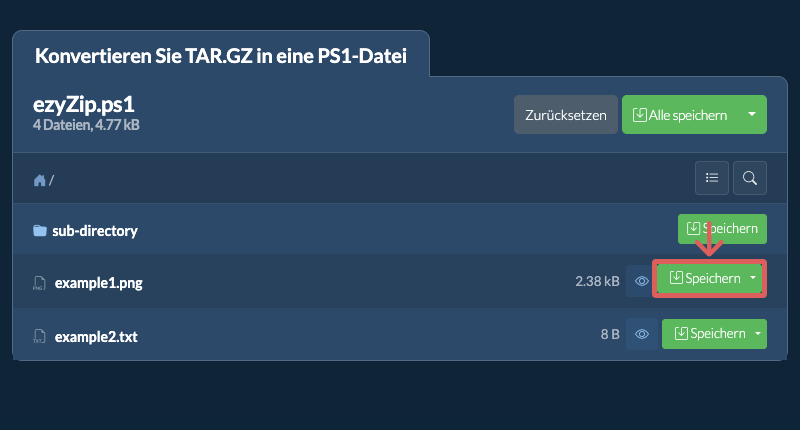Viewport: 800px width, 430px height.
Task: Click the example1.png file name
Action: [x=98, y=283]
